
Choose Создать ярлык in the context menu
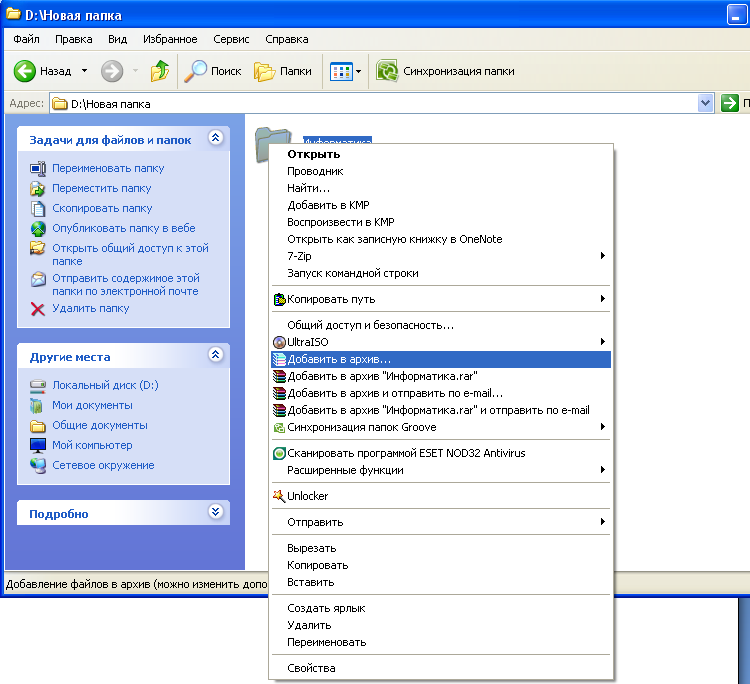441,608
